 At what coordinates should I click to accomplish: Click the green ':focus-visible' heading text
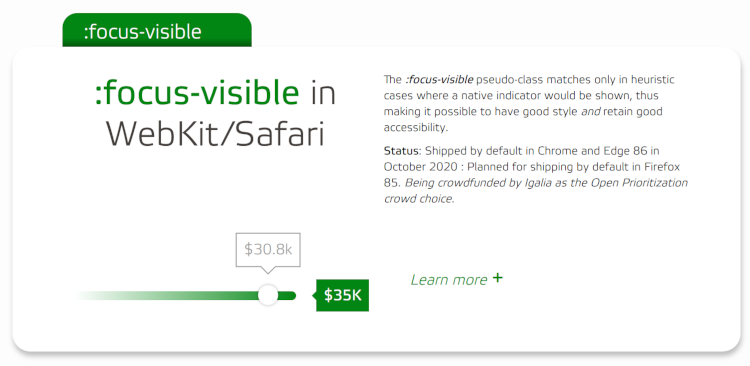tap(198, 93)
